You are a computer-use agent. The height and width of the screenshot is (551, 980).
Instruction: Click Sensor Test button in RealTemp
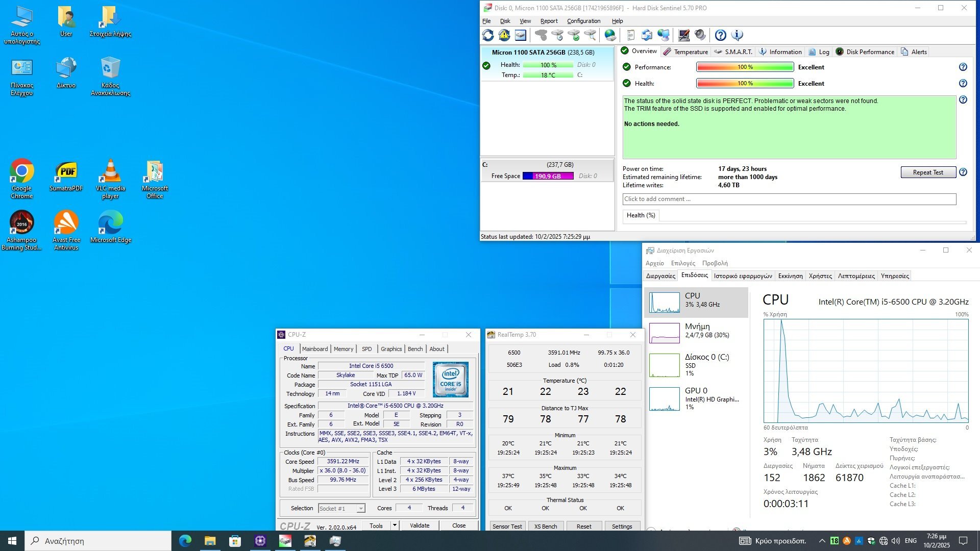507,527
